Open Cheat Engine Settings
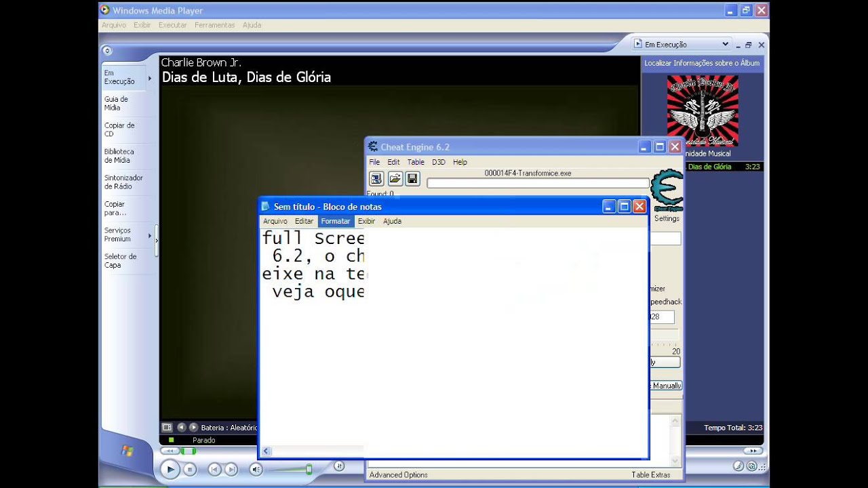The width and height of the screenshot is (868, 488). point(667,218)
